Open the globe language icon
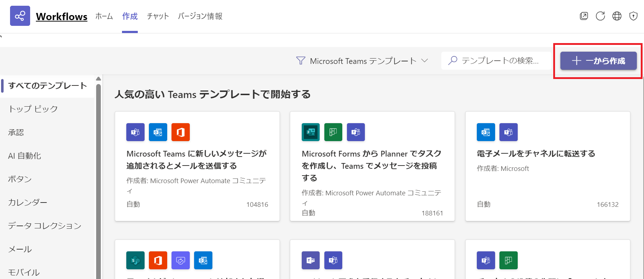Image resolution: width=644 pixels, height=279 pixels. point(617,16)
